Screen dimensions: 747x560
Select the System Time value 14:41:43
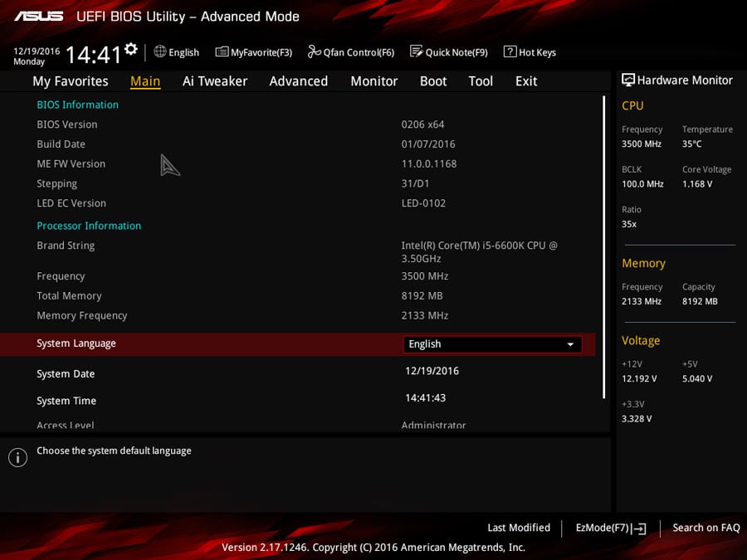pos(426,397)
